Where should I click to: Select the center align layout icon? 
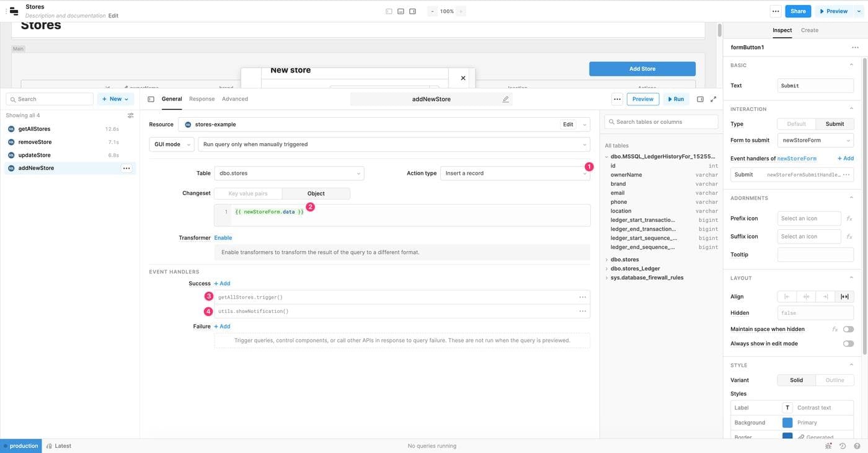806,297
